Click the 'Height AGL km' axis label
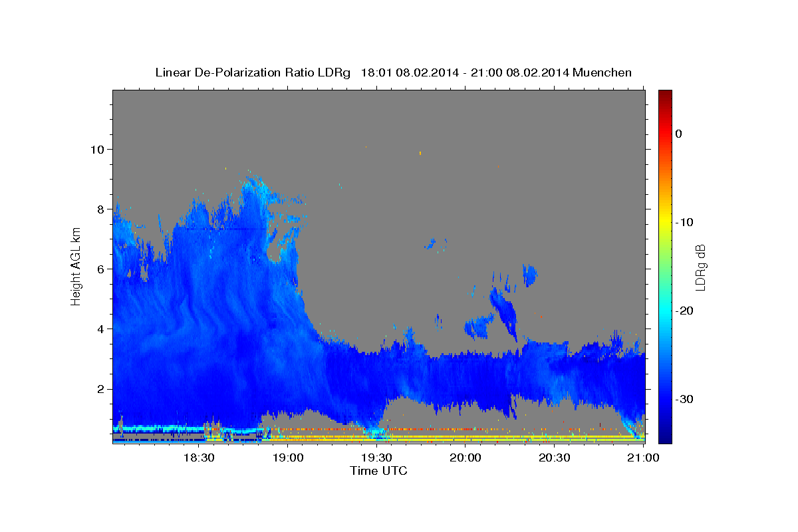 click(76, 266)
